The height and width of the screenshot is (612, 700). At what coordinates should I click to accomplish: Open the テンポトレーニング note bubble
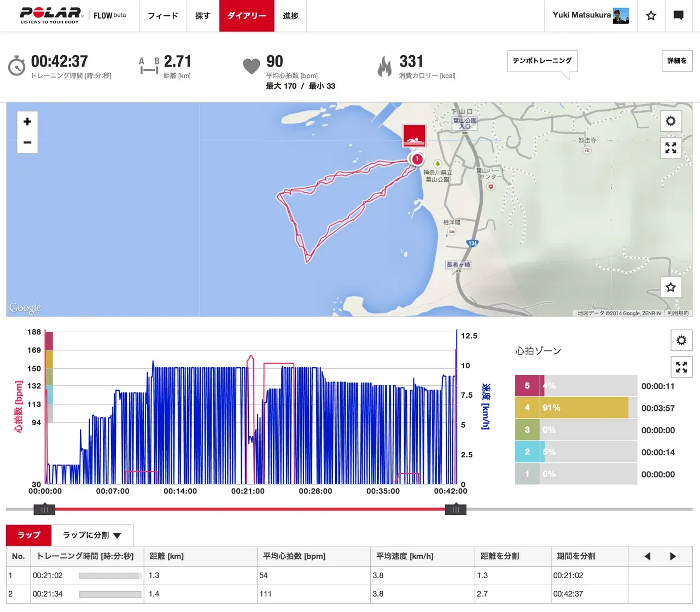click(542, 61)
